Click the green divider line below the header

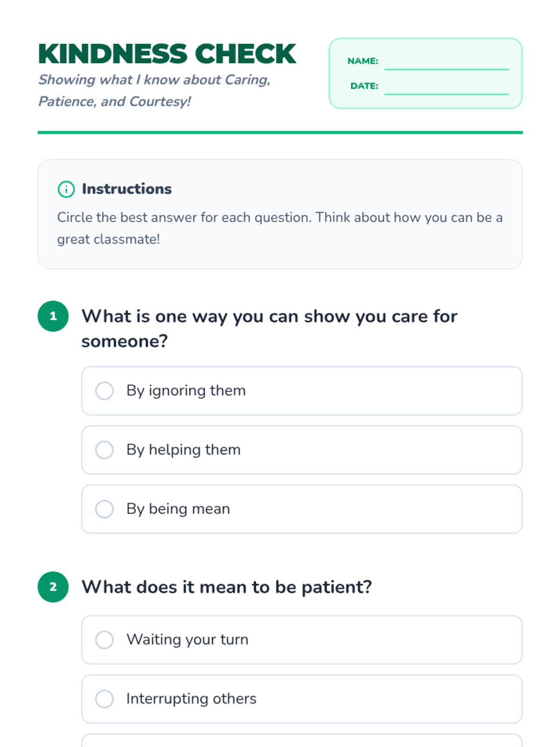tap(280, 133)
